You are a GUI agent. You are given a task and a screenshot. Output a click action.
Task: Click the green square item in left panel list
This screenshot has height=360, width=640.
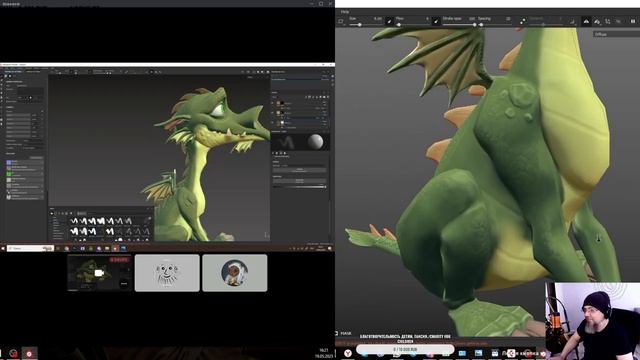pos(9,174)
